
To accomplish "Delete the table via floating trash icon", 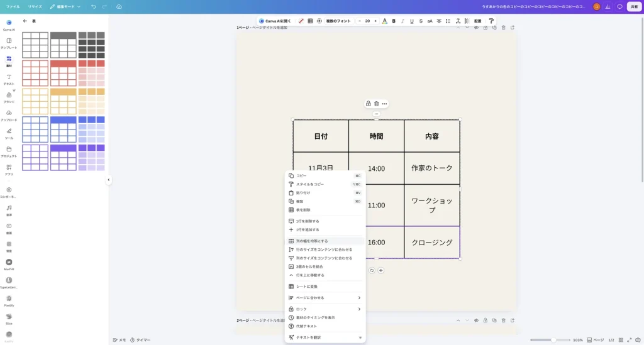I will coord(376,104).
